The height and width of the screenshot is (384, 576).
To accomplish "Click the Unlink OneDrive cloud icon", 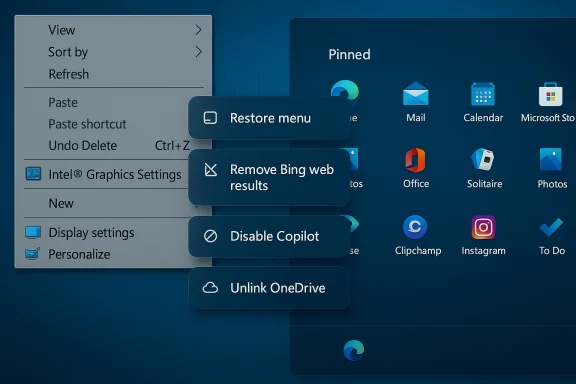I will tap(210, 288).
